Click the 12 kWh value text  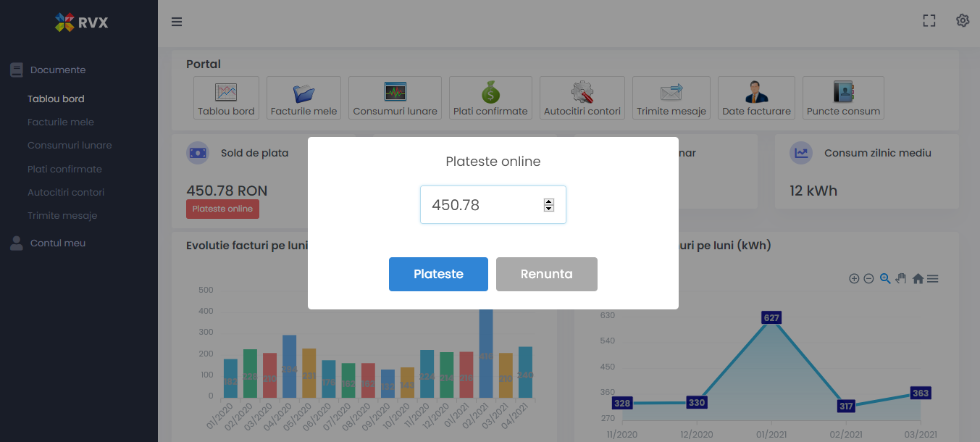813,191
